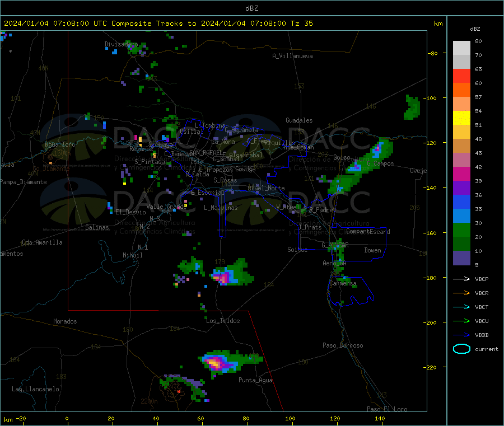Image resolution: width=504 pixels, height=426 pixels.
Task: Click the 'Soitue' map label
Action: (x=297, y=250)
